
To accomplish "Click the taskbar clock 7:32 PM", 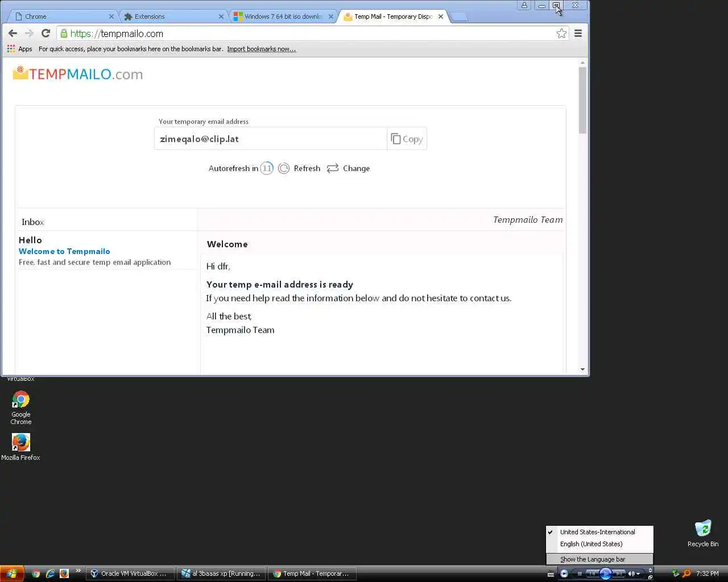I will (x=707, y=573).
